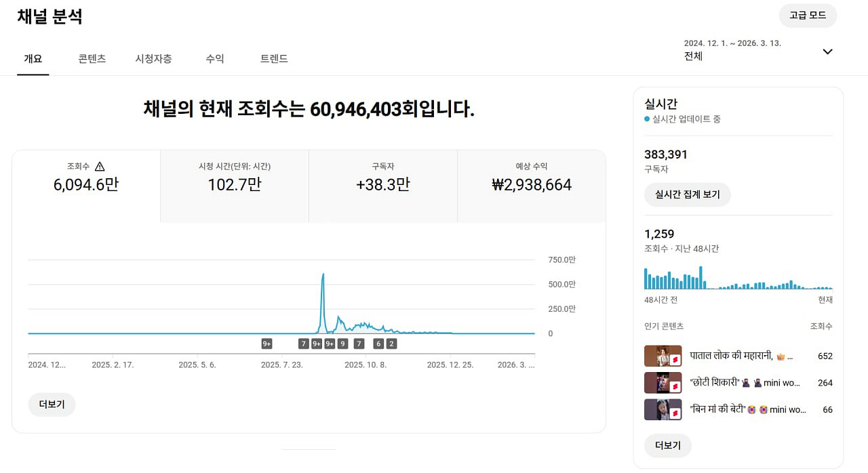Select the 트렌드 tab

(x=274, y=59)
